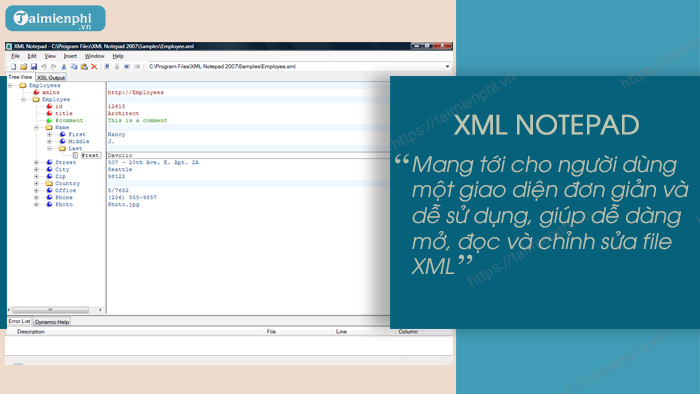Viewport: 700px width, 394px height.
Task: Select the 'Seattle' city value
Action: click(120, 170)
